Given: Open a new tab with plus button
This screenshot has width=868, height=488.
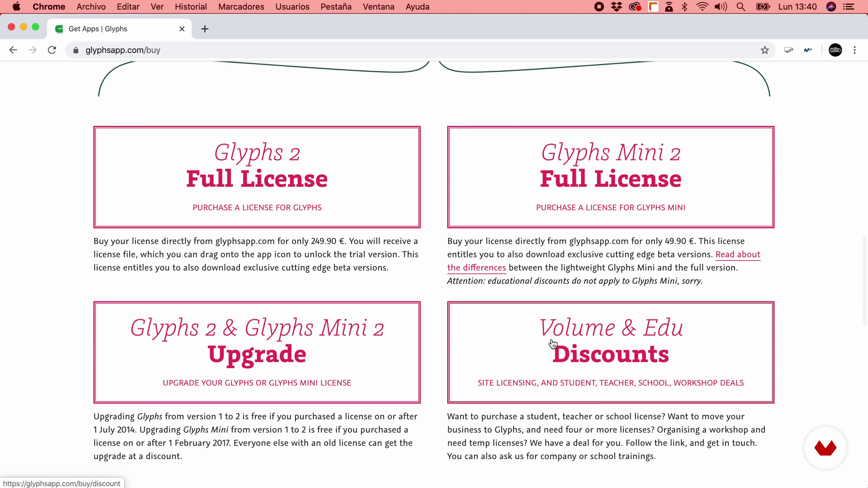Looking at the screenshot, I should point(205,29).
